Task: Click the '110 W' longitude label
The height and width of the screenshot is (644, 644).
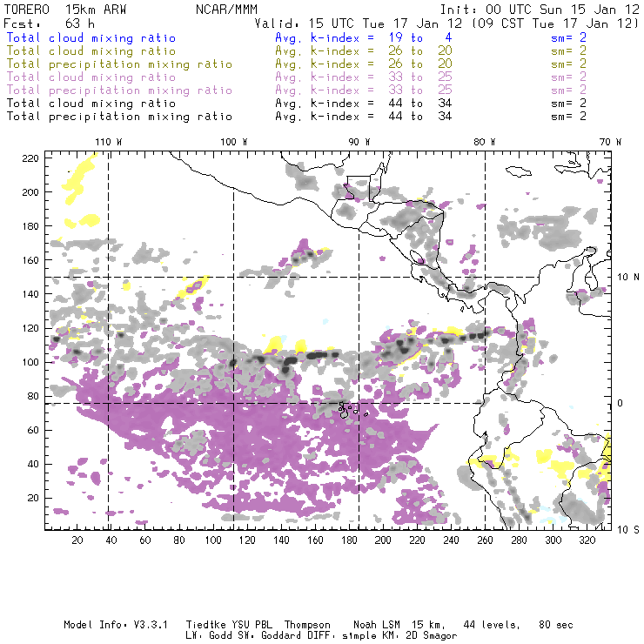Action: [109, 142]
